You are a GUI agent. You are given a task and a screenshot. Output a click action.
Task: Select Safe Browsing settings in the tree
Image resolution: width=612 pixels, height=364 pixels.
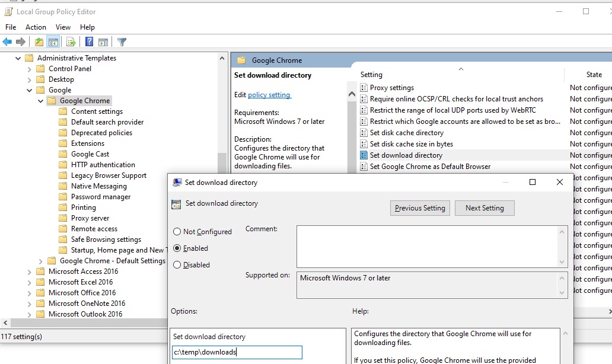click(106, 240)
